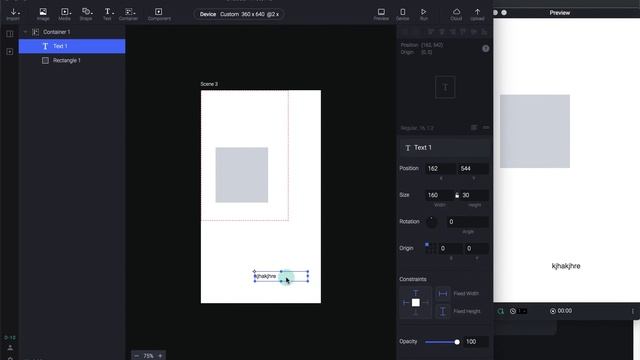Click the Upload toolbar icon
The width and height of the screenshot is (640, 360).
[x=477, y=14]
